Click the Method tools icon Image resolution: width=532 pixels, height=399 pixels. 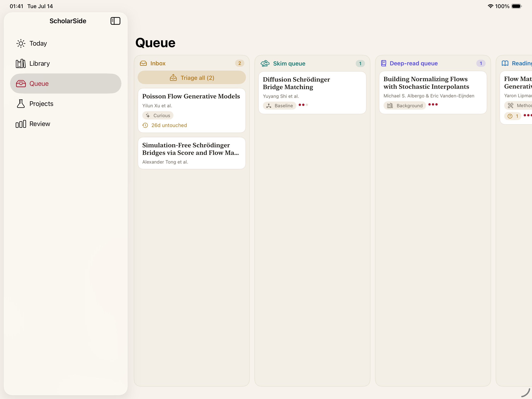coord(511,105)
